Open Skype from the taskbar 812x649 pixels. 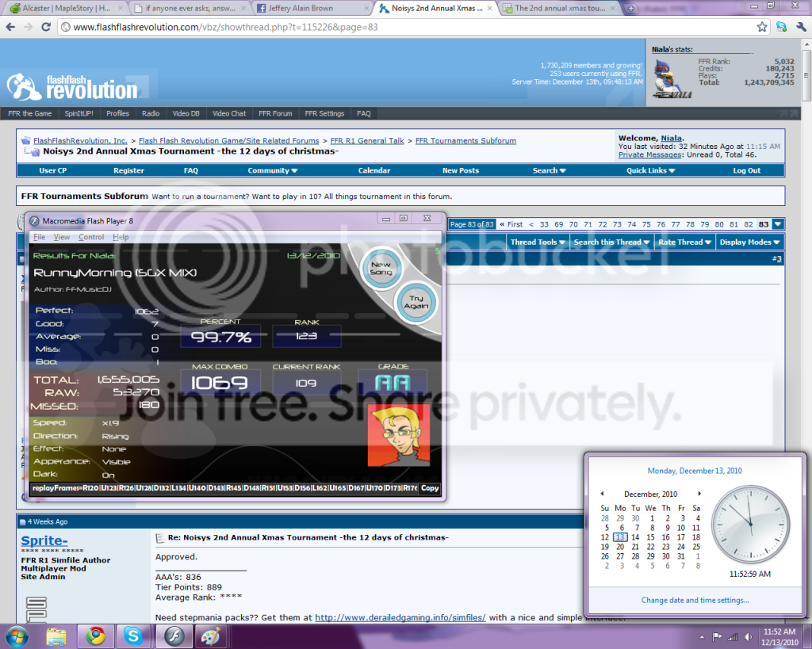pyautogui.click(x=132, y=636)
